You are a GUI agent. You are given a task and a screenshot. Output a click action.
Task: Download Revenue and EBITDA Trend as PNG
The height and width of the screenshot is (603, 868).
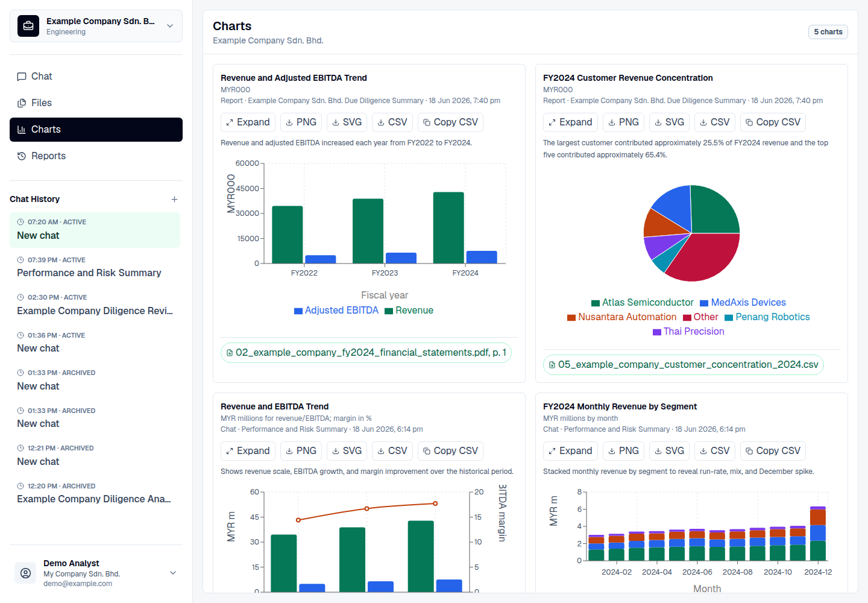pyautogui.click(x=301, y=451)
